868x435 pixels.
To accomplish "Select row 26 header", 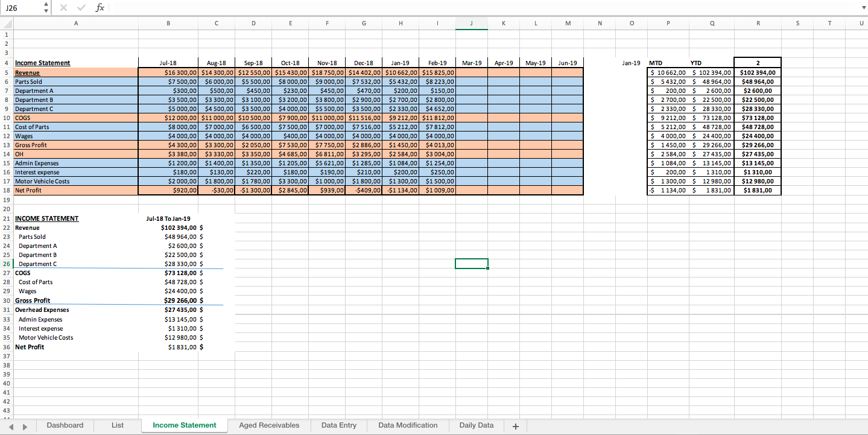I will click(6, 264).
